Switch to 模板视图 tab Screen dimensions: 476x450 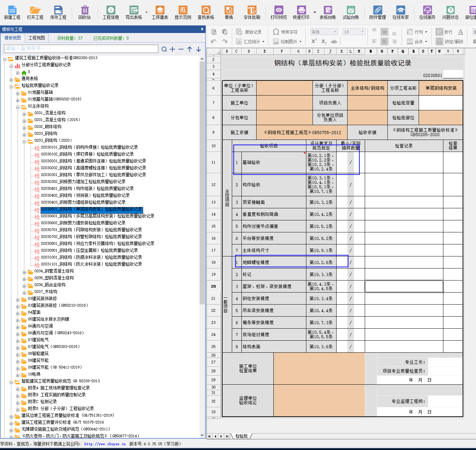point(13,38)
